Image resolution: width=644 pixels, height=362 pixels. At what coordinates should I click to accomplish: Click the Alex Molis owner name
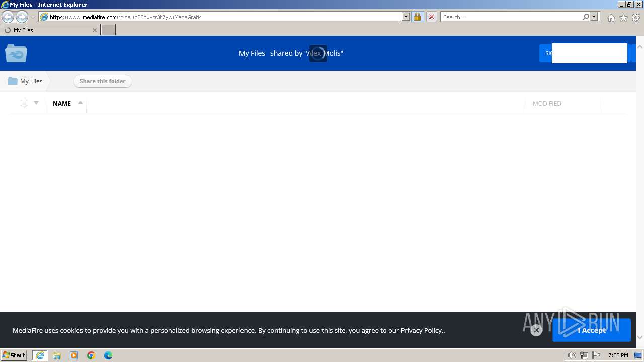point(325,53)
